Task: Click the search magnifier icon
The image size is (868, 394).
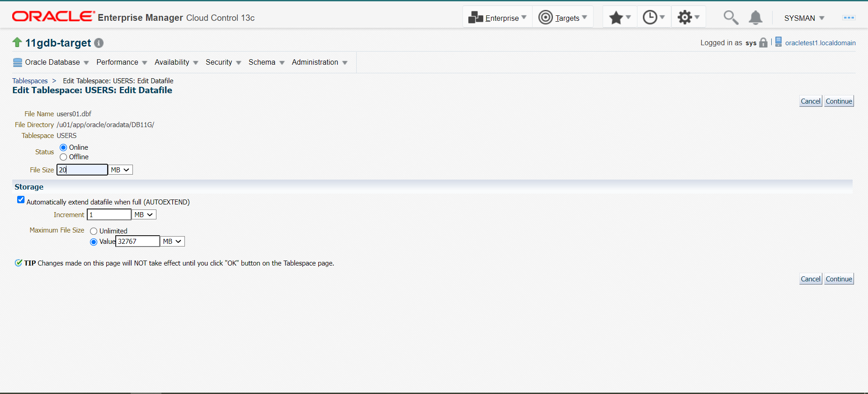Action: click(731, 18)
